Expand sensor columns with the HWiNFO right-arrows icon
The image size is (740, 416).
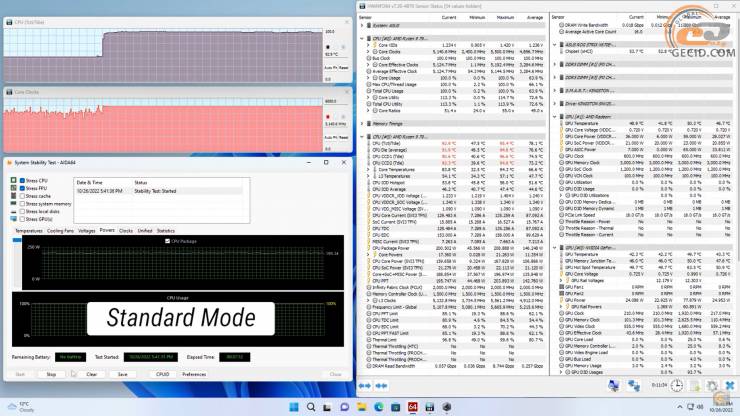364,386
